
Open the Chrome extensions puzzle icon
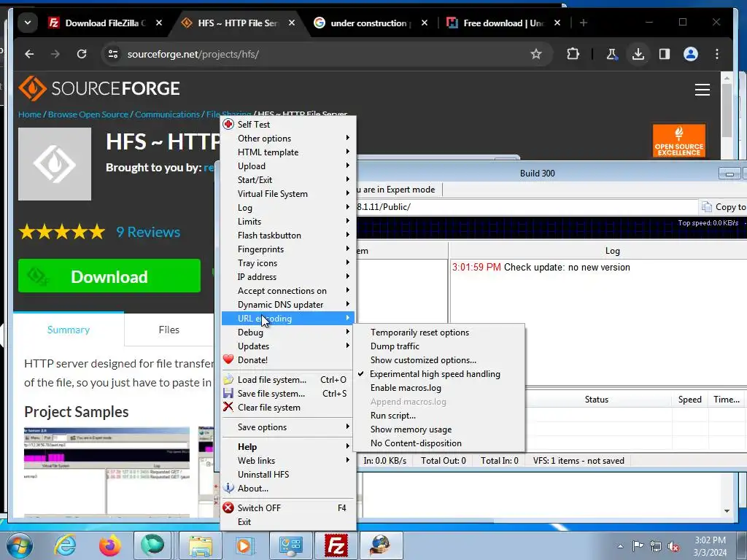click(573, 54)
